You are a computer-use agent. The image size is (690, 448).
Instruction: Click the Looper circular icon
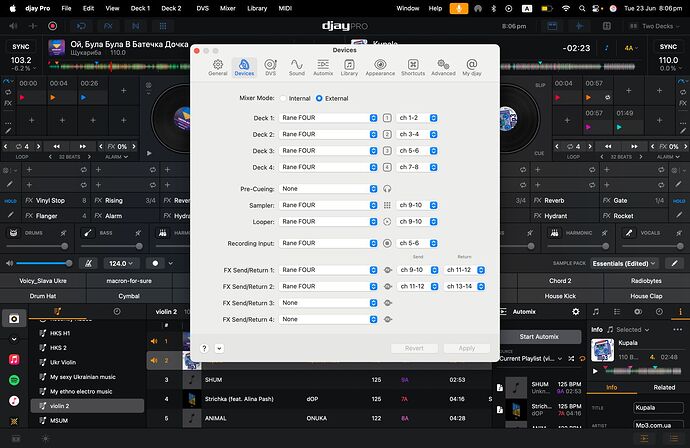pyautogui.click(x=387, y=222)
